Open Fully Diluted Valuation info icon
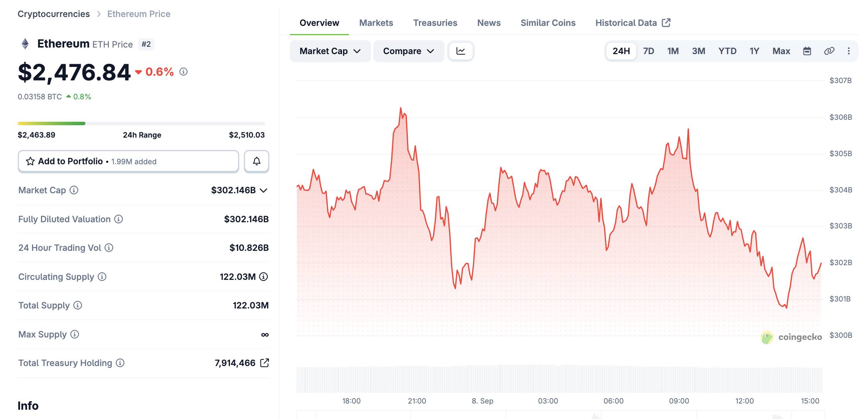 pyautogui.click(x=119, y=219)
